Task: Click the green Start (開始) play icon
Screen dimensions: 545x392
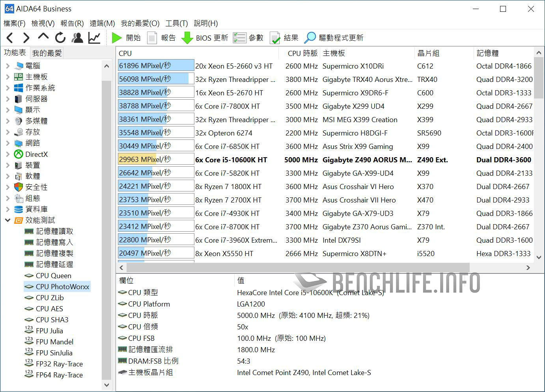Action: tap(117, 38)
